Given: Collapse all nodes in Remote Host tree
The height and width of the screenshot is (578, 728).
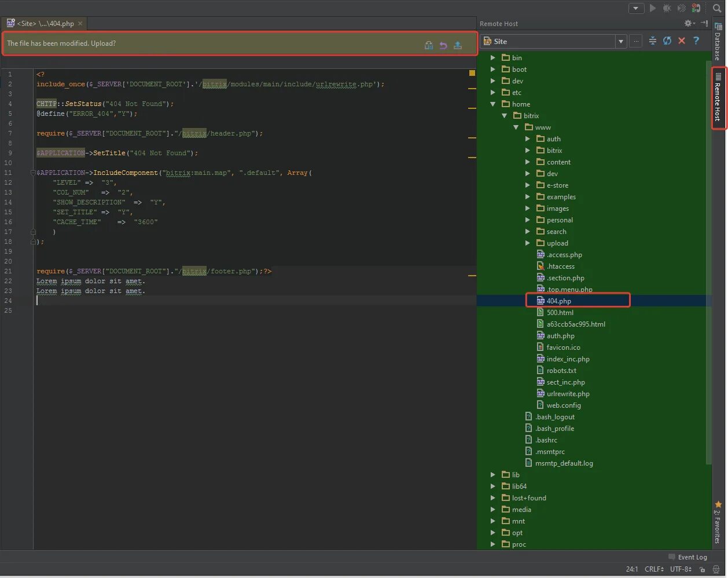Looking at the screenshot, I should point(653,41).
